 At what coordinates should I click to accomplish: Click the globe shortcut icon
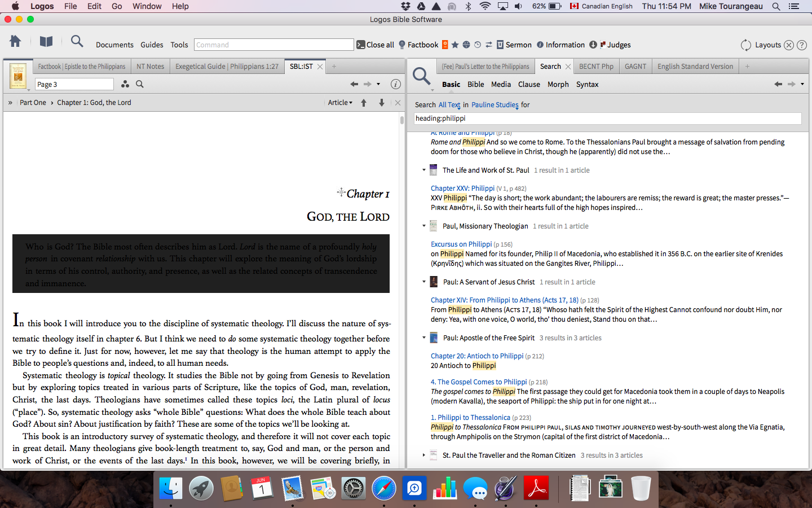coord(466,45)
